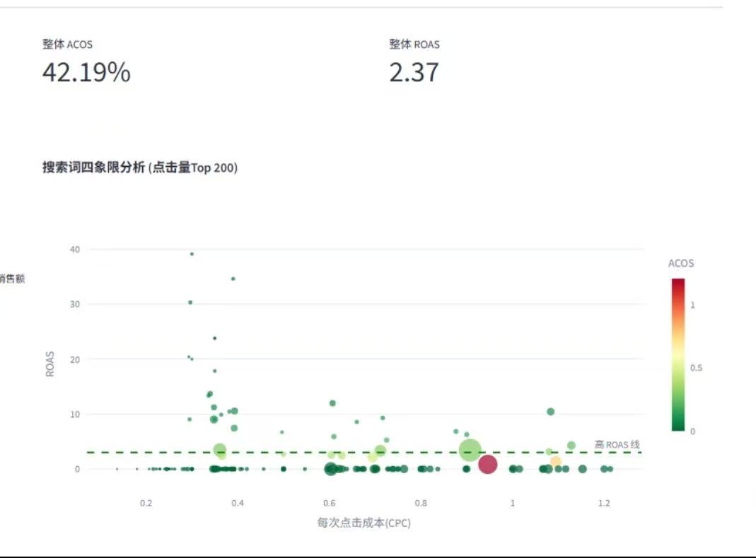Click the 整体 ROAS metric label
Image resolution: width=756 pixels, height=558 pixels.
tap(414, 45)
